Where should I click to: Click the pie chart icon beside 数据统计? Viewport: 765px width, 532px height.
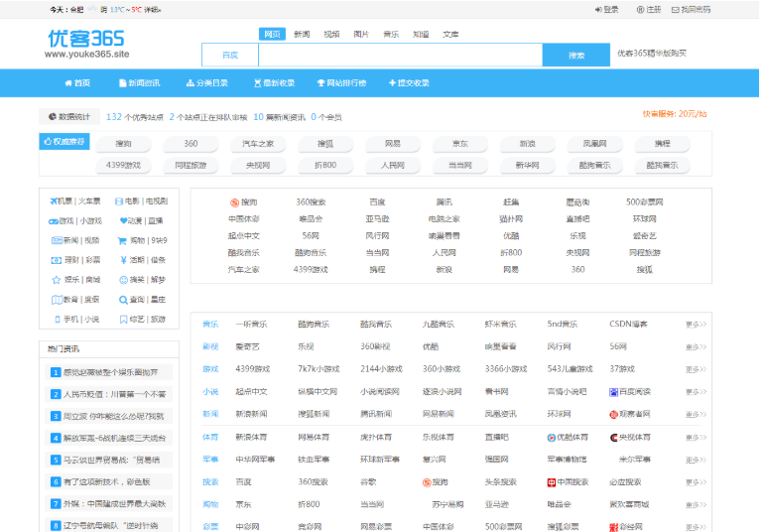point(53,117)
